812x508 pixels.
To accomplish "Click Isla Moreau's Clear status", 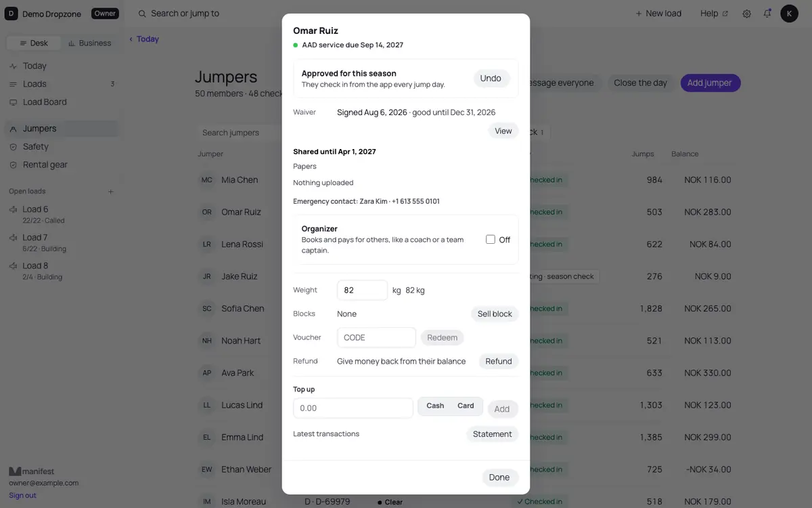I will (390, 503).
